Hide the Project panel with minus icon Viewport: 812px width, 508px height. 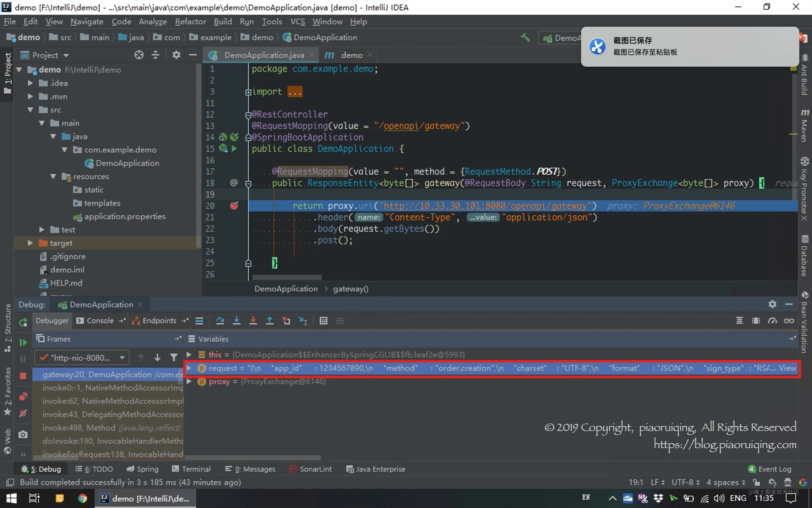tap(193, 55)
